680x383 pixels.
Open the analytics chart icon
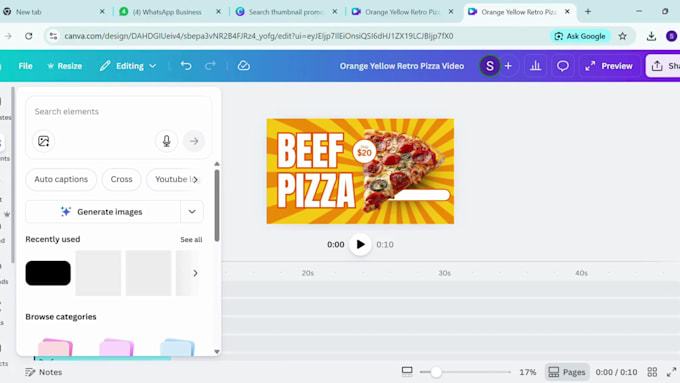tap(536, 66)
